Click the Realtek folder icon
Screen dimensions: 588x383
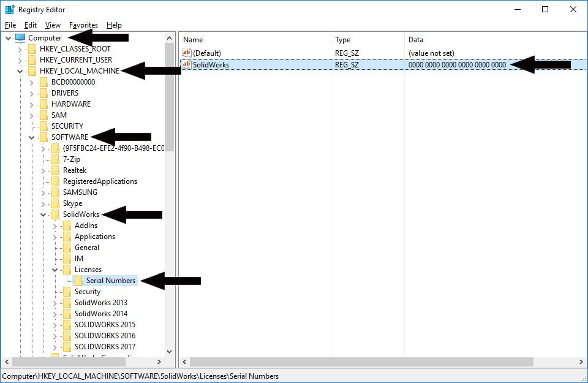(x=56, y=170)
